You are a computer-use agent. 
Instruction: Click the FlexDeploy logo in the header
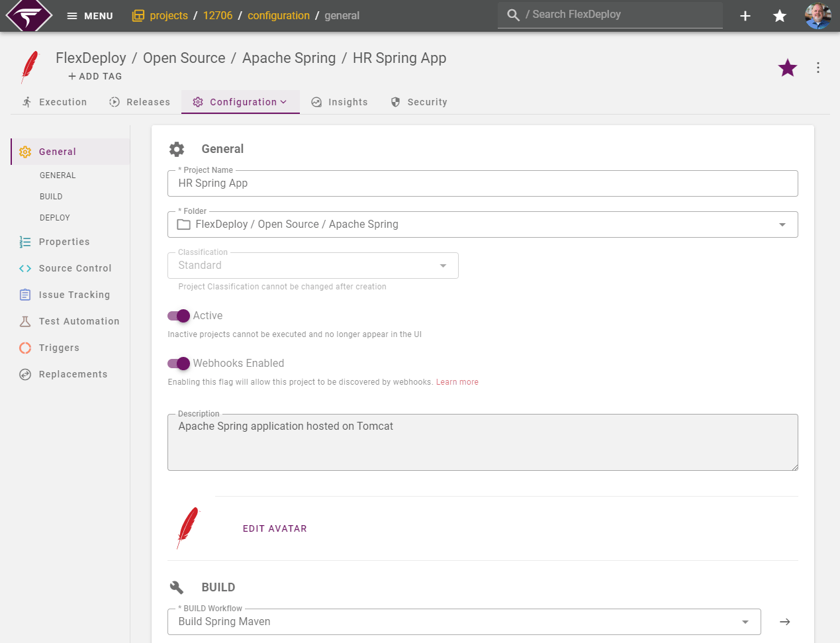pyautogui.click(x=28, y=15)
